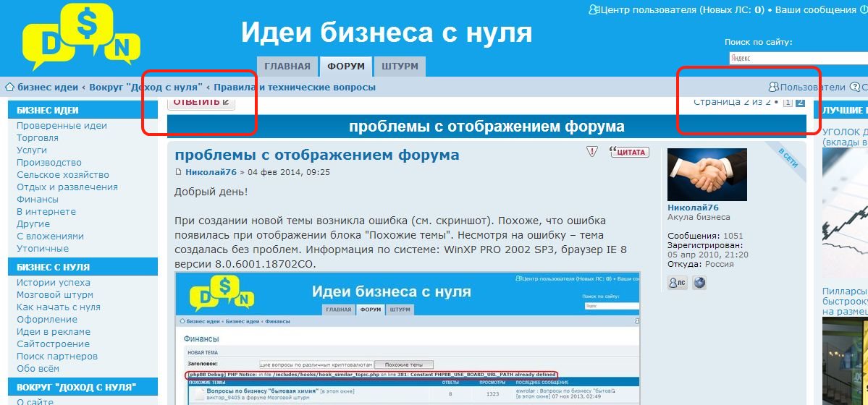
Task: Open Правила и технические вопросы breadcrumb
Action: click(294, 88)
